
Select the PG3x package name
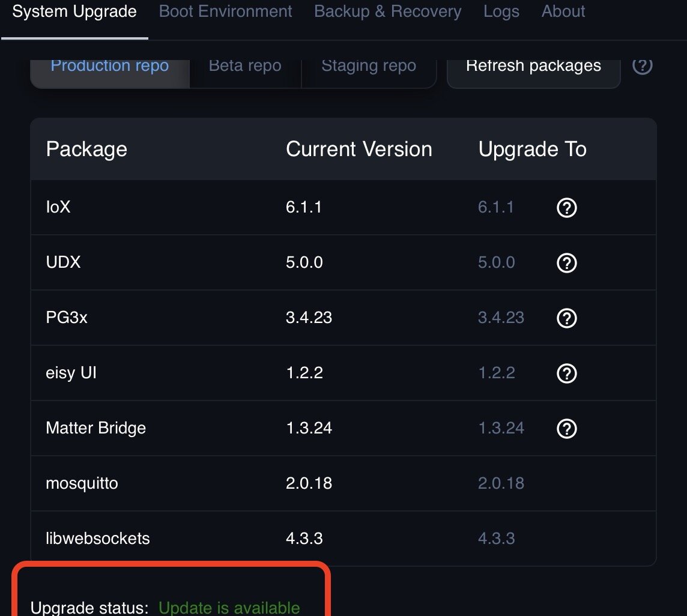(67, 317)
